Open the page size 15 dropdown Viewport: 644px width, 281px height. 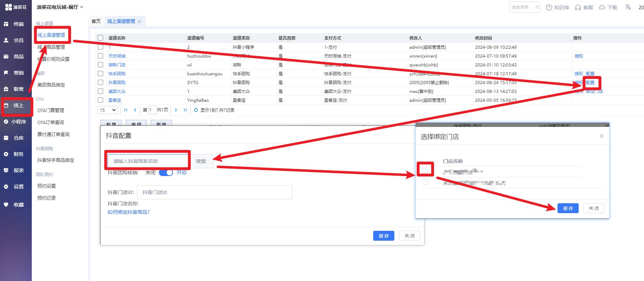coord(107,110)
